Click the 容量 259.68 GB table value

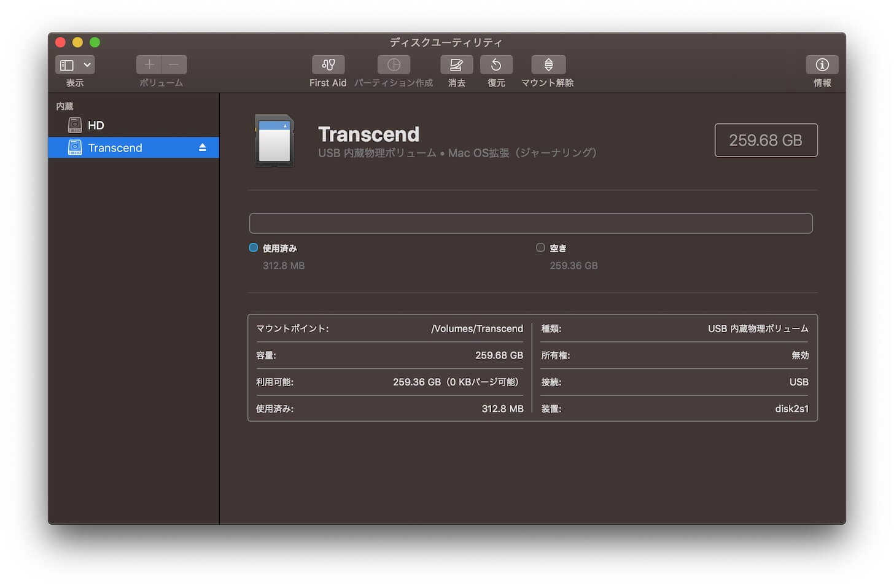point(499,355)
